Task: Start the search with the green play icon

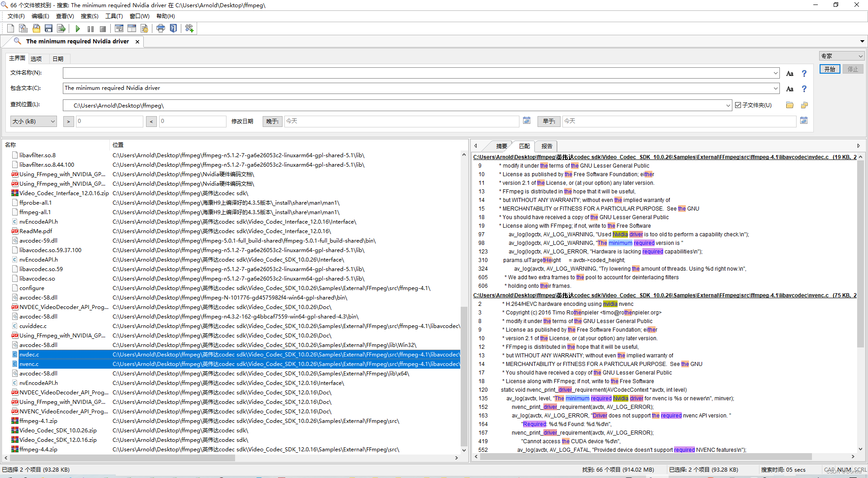Action: (x=77, y=28)
